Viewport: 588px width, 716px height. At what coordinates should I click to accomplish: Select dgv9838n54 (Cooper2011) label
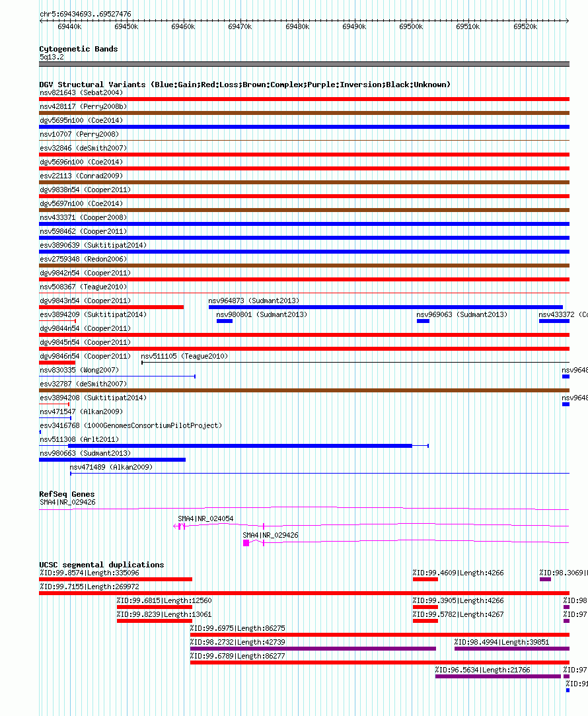[x=85, y=190]
